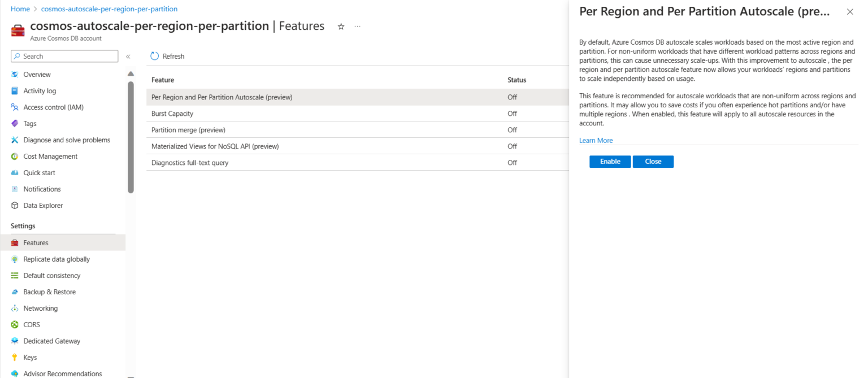The width and height of the screenshot is (868, 378).
Task: Open the ellipsis more options menu
Action: coord(358,27)
